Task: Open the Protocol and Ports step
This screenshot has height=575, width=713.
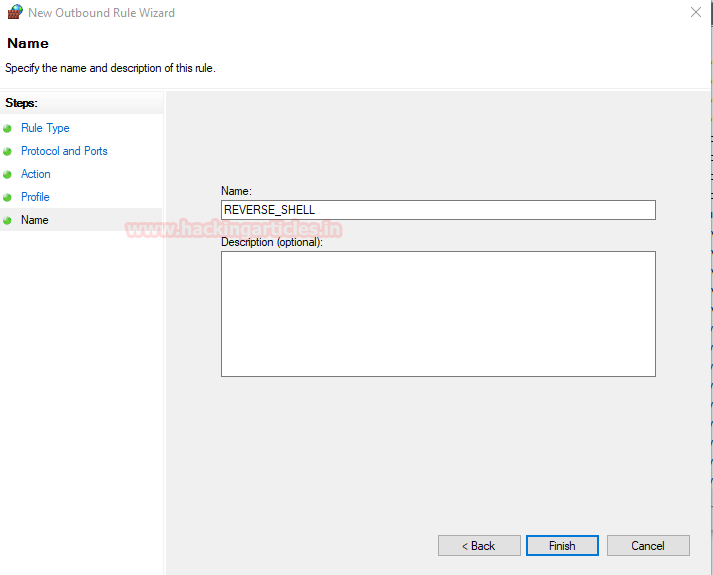Action: [x=64, y=151]
